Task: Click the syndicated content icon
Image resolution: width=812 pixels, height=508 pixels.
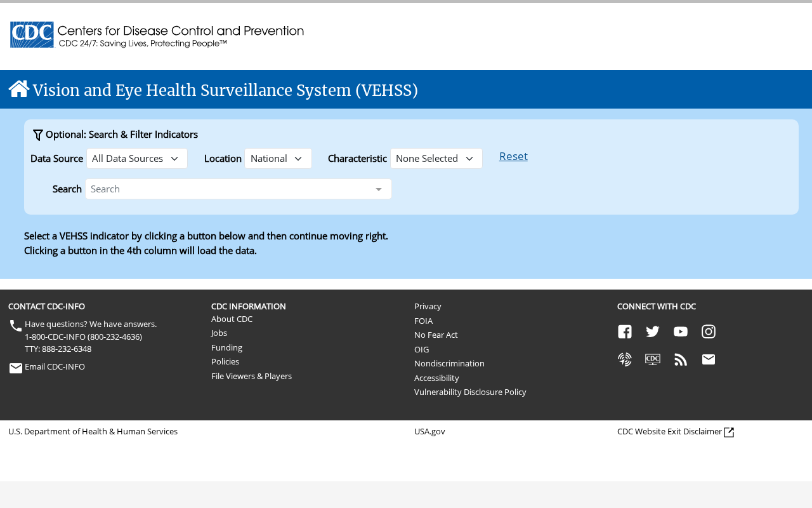Action: pos(625,359)
